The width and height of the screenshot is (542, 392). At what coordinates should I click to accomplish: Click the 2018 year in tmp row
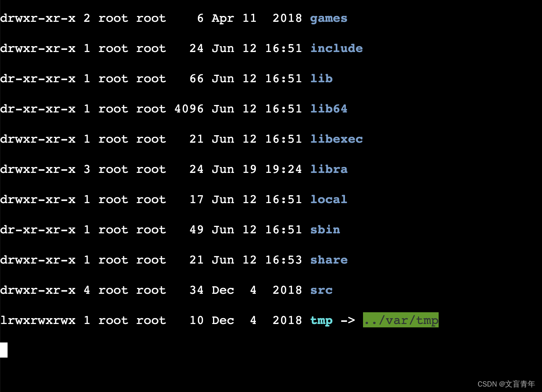287,320
